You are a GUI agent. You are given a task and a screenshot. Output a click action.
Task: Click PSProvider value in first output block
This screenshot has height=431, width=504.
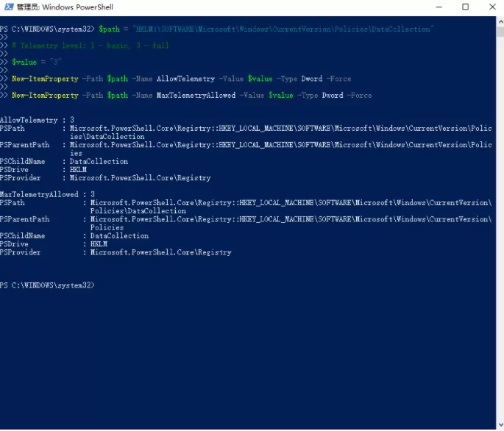[x=140, y=178]
